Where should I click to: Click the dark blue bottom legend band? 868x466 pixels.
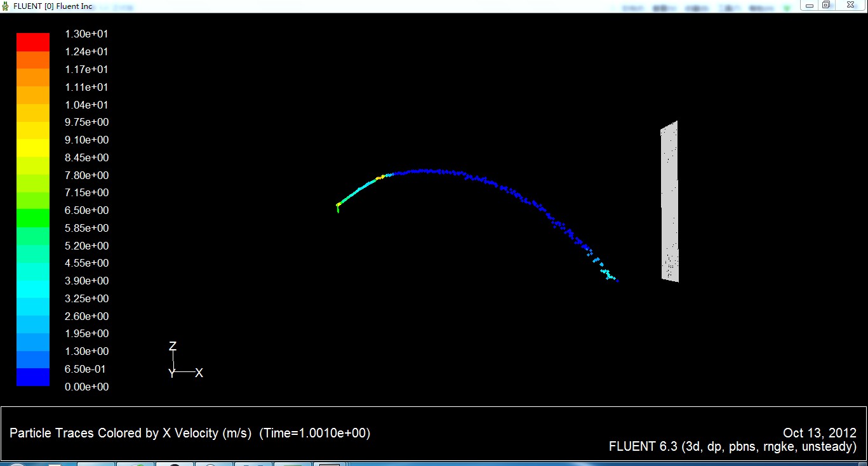(x=32, y=377)
